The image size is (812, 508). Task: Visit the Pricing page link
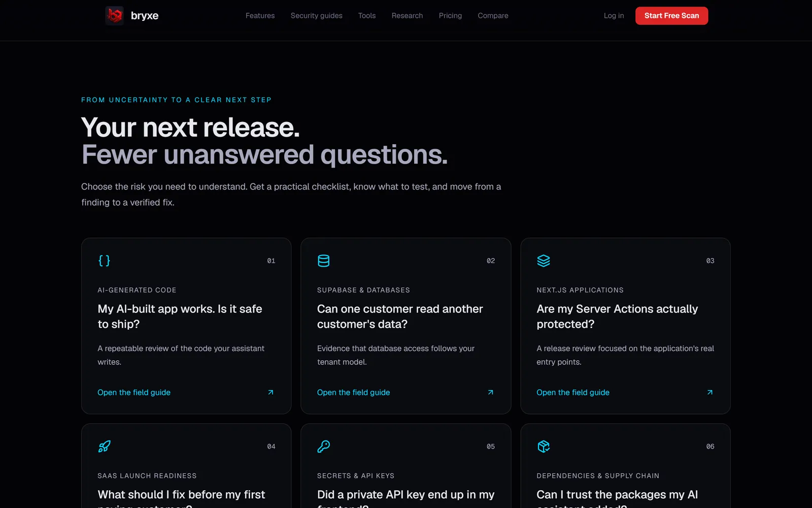[x=450, y=16]
